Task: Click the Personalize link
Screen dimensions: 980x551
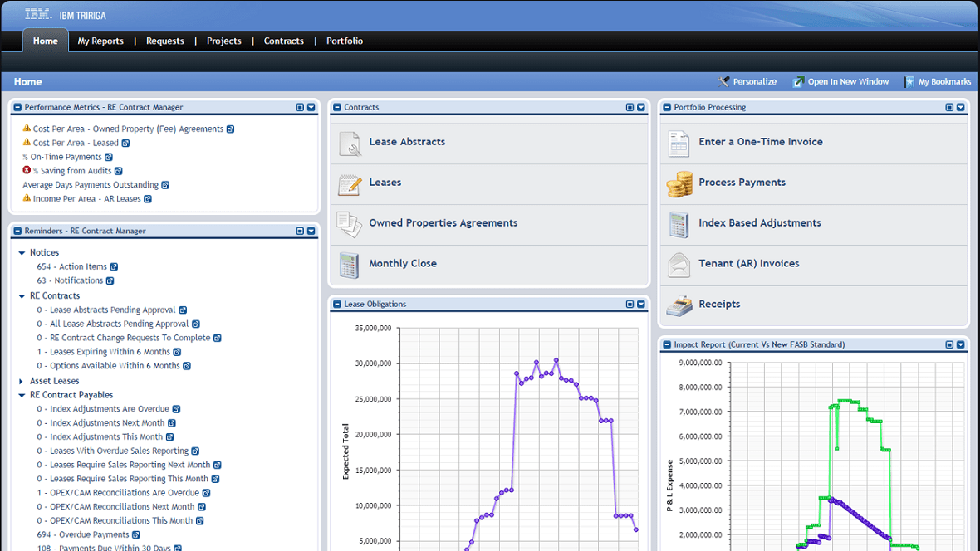Action: (754, 82)
